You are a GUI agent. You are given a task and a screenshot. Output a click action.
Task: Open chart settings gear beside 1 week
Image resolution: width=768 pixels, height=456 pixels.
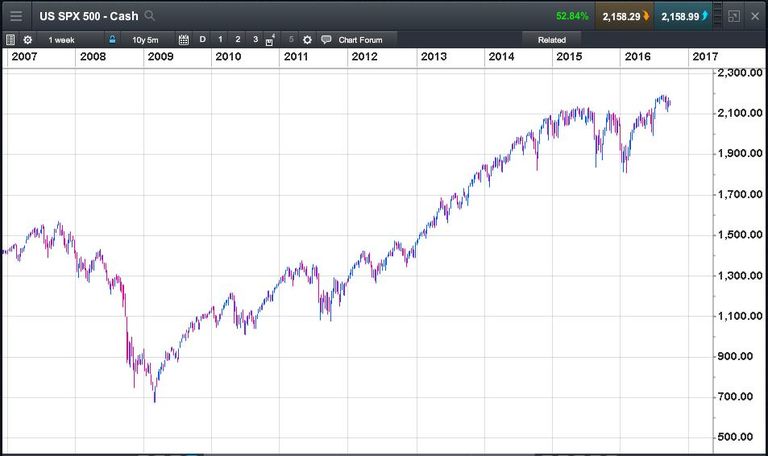pyautogui.click(x=28, y=40)
